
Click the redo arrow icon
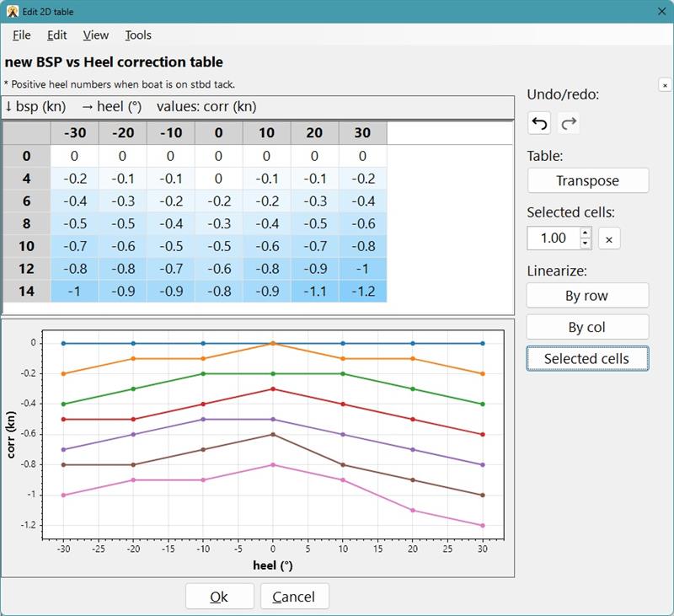click(x=569, y=124)
